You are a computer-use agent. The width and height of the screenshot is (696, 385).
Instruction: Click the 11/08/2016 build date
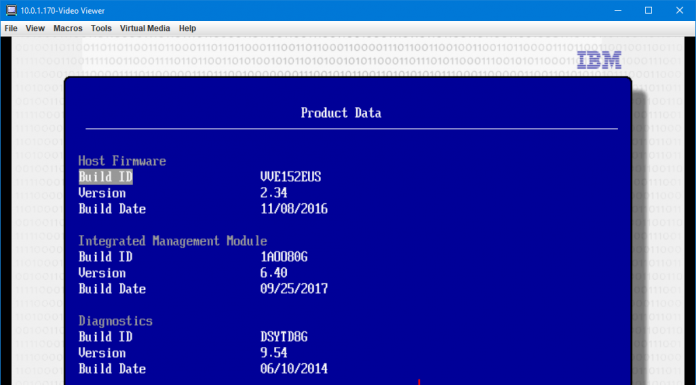[294, 209]
